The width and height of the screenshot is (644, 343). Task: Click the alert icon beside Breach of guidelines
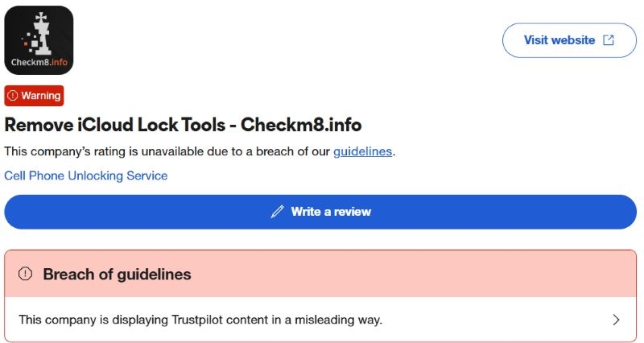(26, 275)
